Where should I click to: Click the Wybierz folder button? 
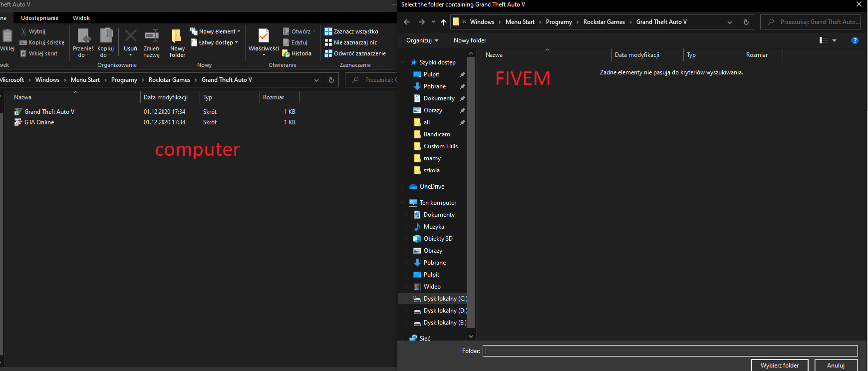[x=779, y=365]
